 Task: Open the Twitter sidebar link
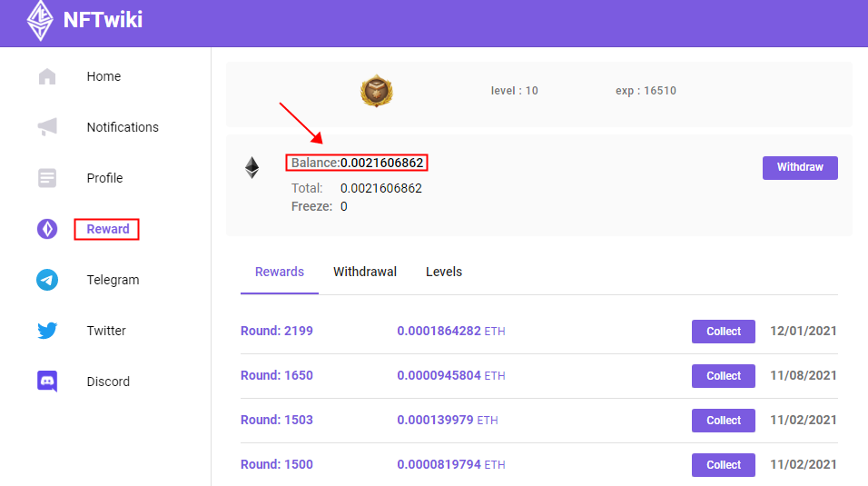point(106,331)
